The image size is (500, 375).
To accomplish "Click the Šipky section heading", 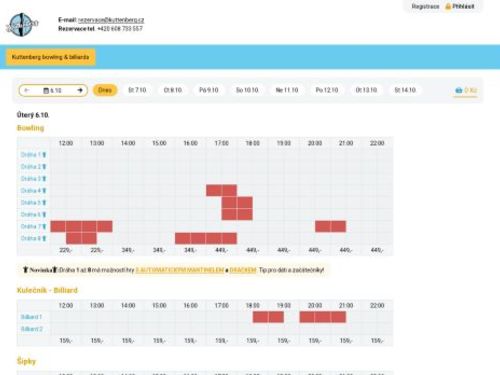I will coord(26,361).
